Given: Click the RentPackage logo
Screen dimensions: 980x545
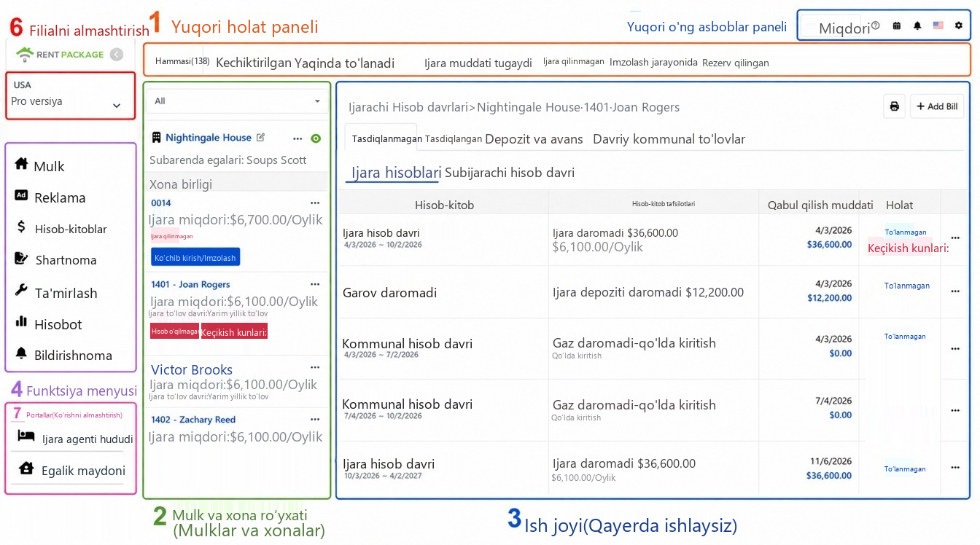Looking at the screenshot, I should tap(60, 54).
